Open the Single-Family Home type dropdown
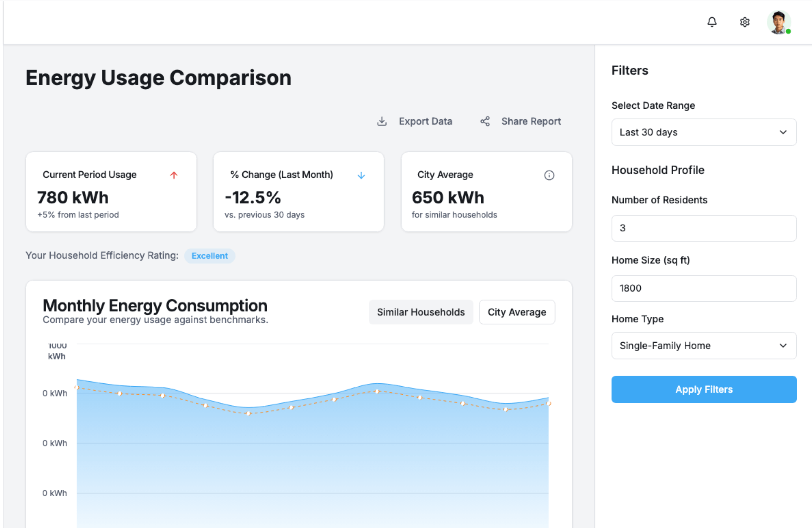Viewport: 812px width, 528px height. [x=704, y=346]
